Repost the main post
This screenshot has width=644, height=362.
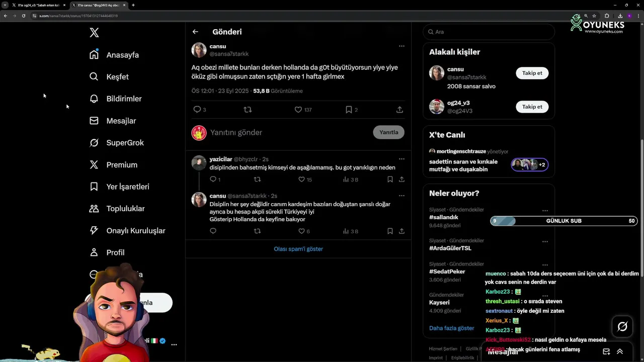248,109
